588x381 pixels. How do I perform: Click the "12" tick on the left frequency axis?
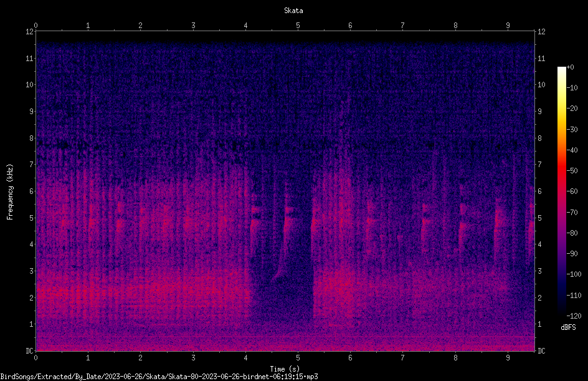[30, 32]
